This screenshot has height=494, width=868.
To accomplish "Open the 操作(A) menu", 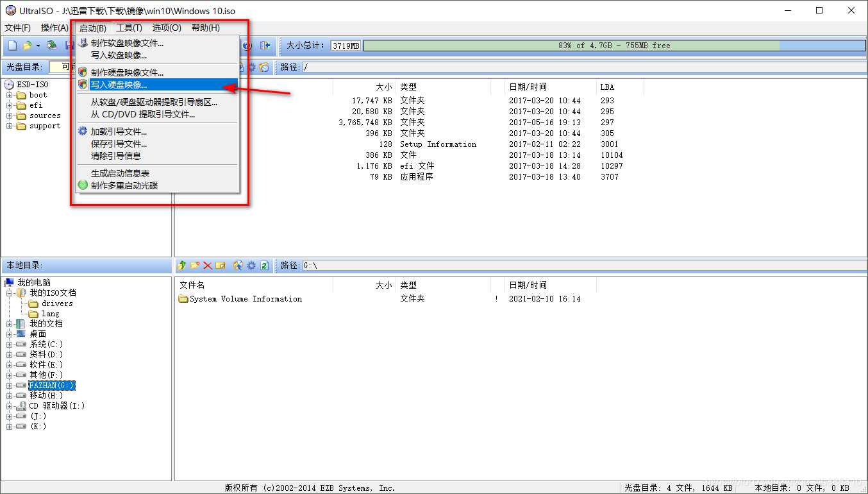I will coord(54,28).
